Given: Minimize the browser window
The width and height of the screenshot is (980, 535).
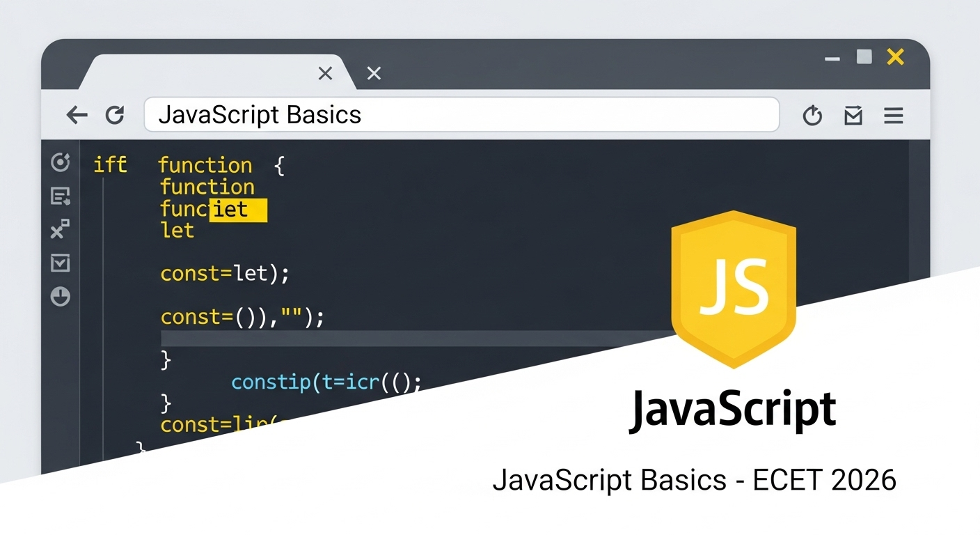Looking at the screenshot, I should 832,59.
